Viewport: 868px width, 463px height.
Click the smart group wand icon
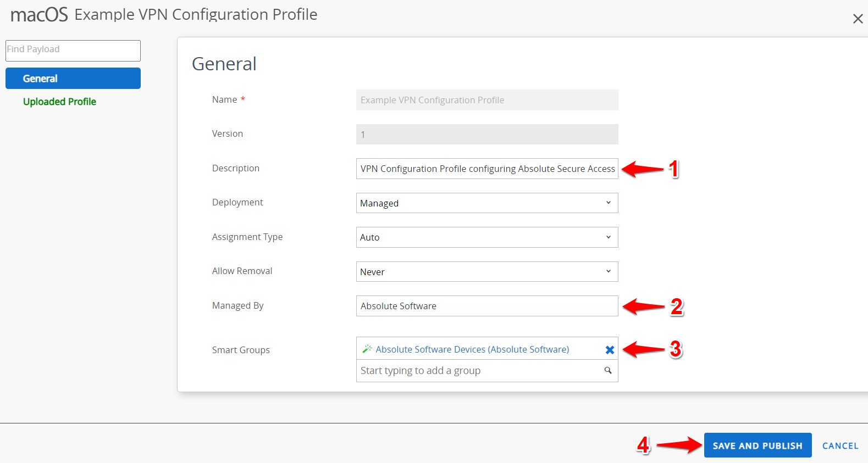coord(367,349)
